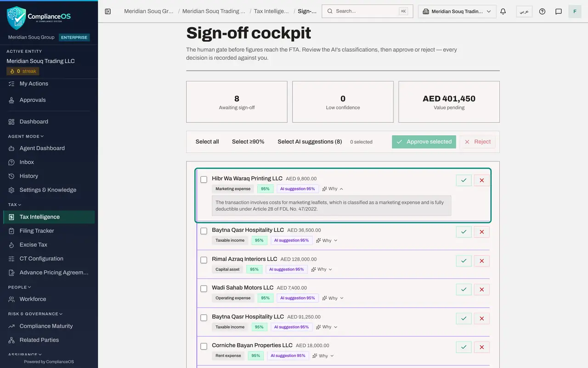Click the top Reject button in toolbar
The width and height of the screenshot is (588, 368).
pos(477,142)
